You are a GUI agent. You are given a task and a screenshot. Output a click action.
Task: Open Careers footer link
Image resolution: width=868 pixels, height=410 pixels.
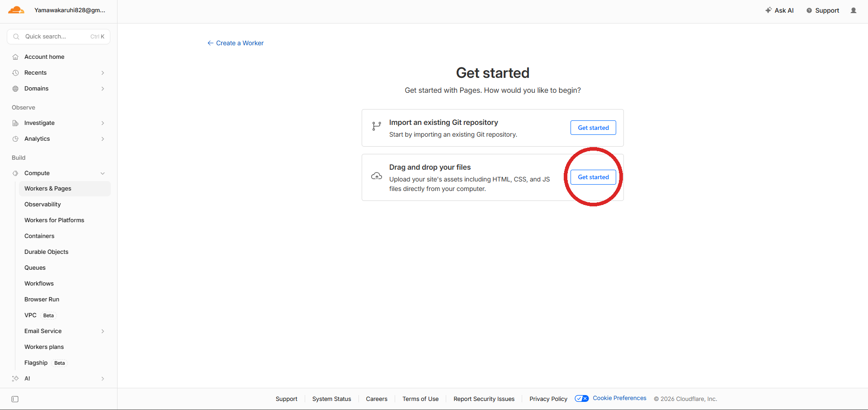377,399
